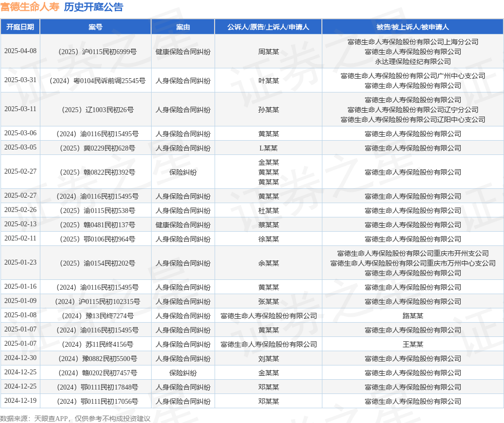Click plaintiff 余某某
This screenshot has height=423, width=504.
[x=268, y=263]
